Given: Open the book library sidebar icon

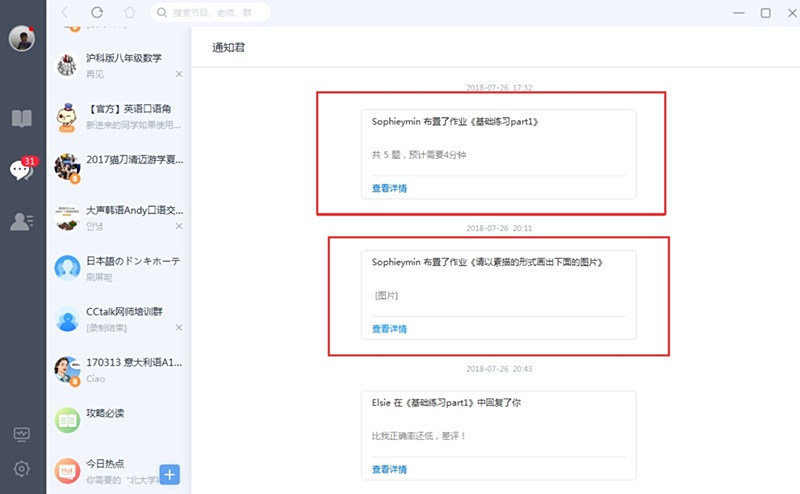Looking at the screenshot, I should (x=21, y=118).
